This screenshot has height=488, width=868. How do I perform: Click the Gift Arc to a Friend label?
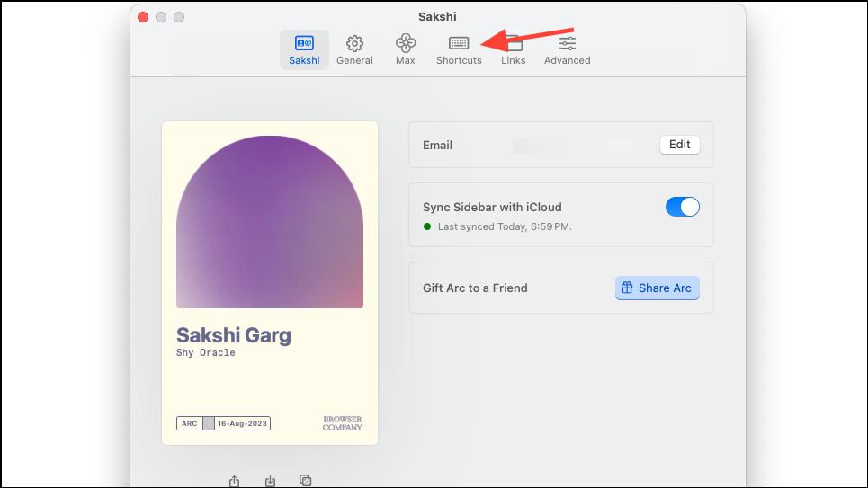475,288
